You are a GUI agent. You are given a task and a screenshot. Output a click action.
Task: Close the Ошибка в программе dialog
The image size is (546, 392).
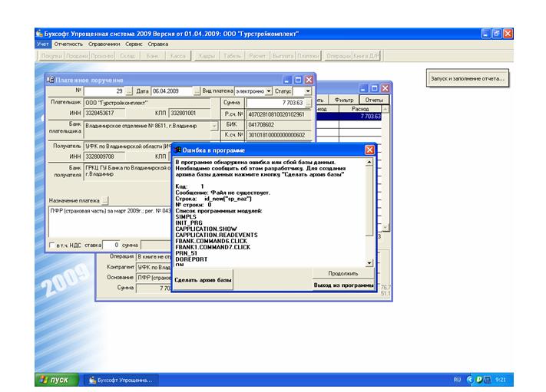[x=369, y=150]
